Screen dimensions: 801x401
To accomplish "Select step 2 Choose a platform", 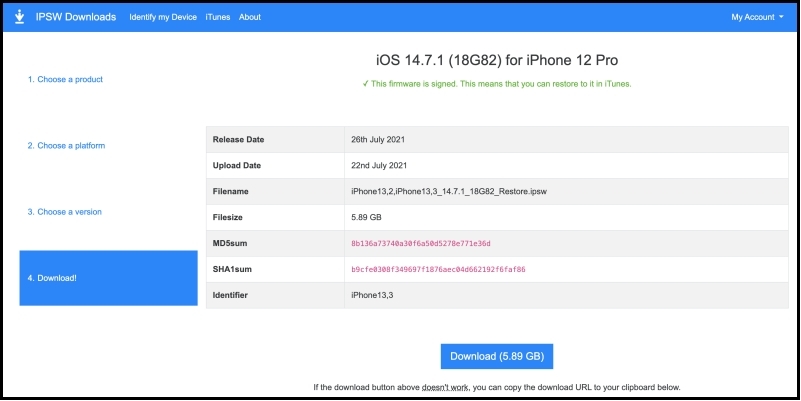I will coord(66,146).
